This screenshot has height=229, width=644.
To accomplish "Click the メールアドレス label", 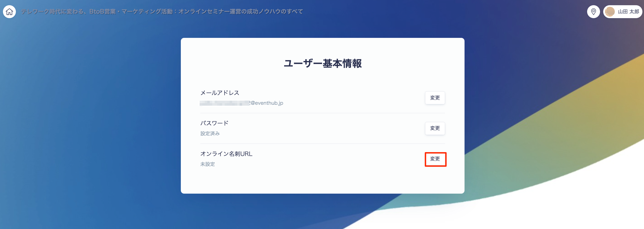I will click(x=220, y=93).
